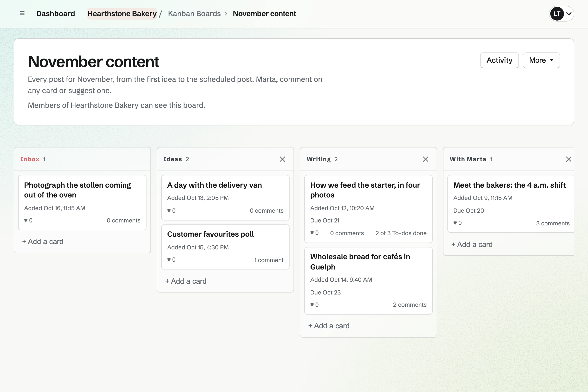This screenshot has width=588, height=392.
Task: Navigate to Kanban Boards breadcrumb
Action: pyautogui.click(x=194, y=13)
